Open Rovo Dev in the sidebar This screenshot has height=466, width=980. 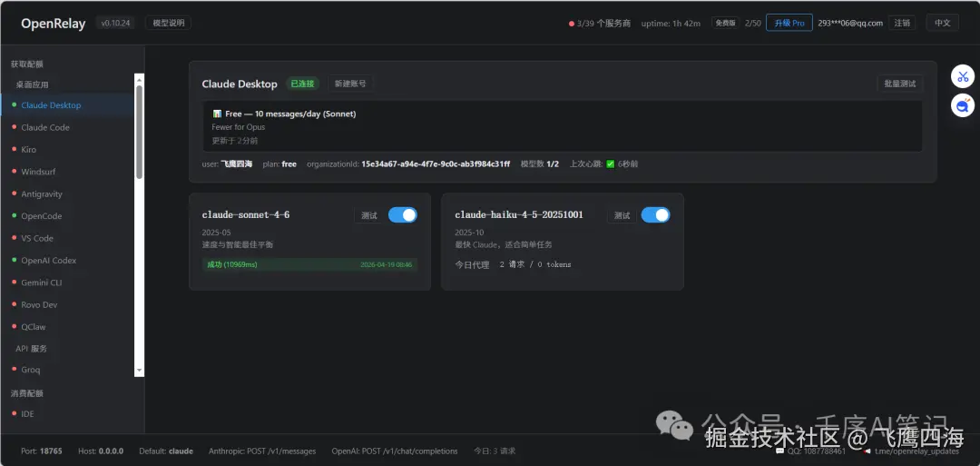[67, 304]
